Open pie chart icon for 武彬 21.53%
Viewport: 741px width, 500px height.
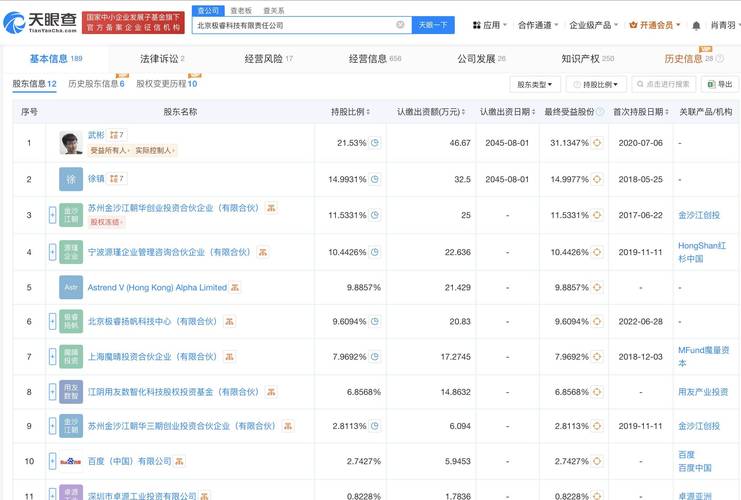point(375,143)
